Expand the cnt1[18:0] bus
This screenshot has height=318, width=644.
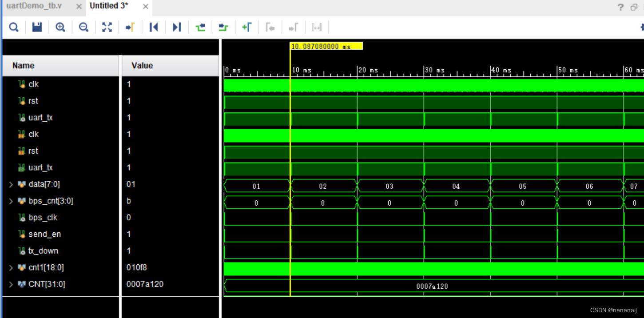pos(11,268)
